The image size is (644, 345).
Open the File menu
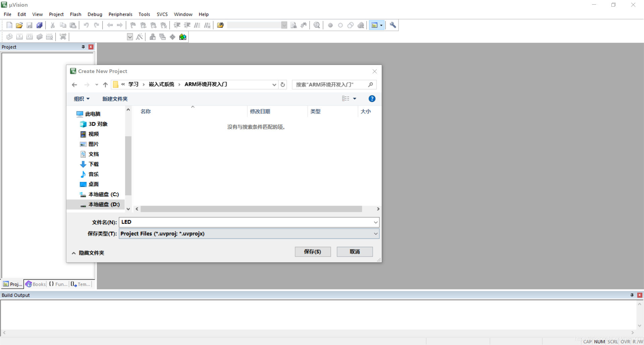tap(7, 14)
